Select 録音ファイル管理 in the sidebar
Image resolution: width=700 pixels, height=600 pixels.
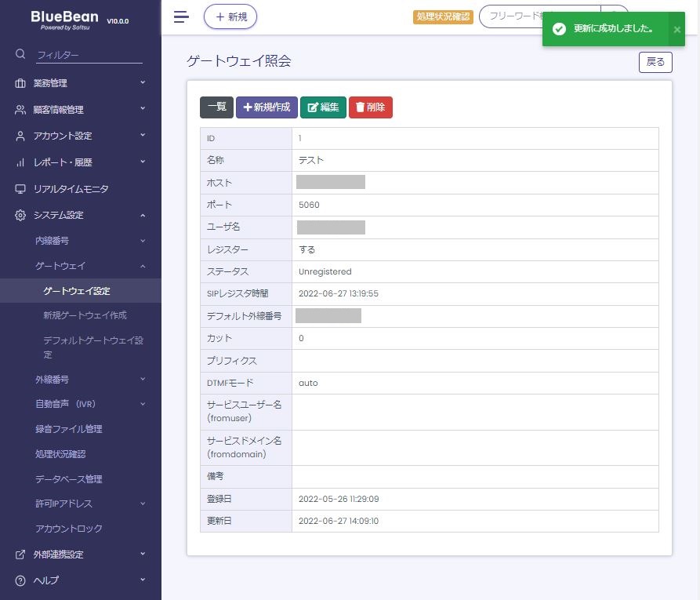[68, 429]
